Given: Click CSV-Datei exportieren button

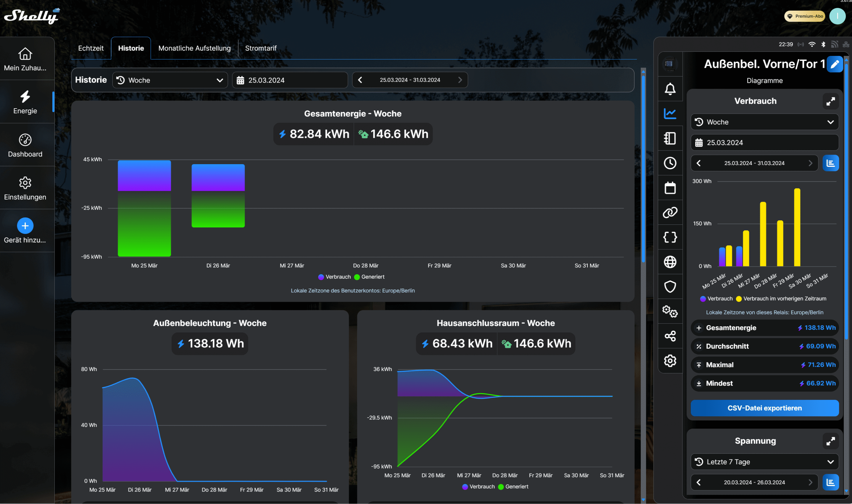Looking at the screenshot, I should [764, 408].
